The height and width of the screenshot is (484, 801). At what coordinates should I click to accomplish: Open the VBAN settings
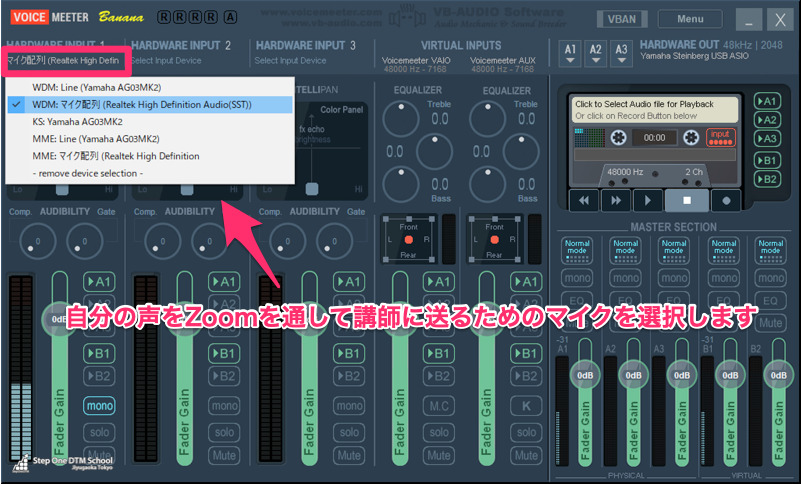click(622, 19)
